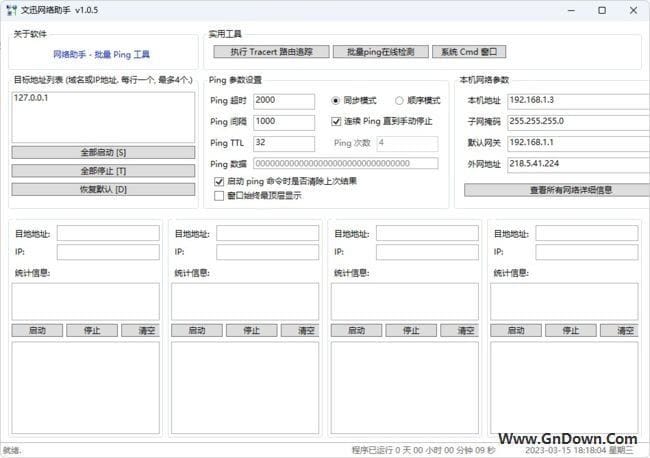Image resolution: width=650 pixels, height=458 pixels.
Task: Click the 就绪 status text
Action: click(x=12, y=451)
